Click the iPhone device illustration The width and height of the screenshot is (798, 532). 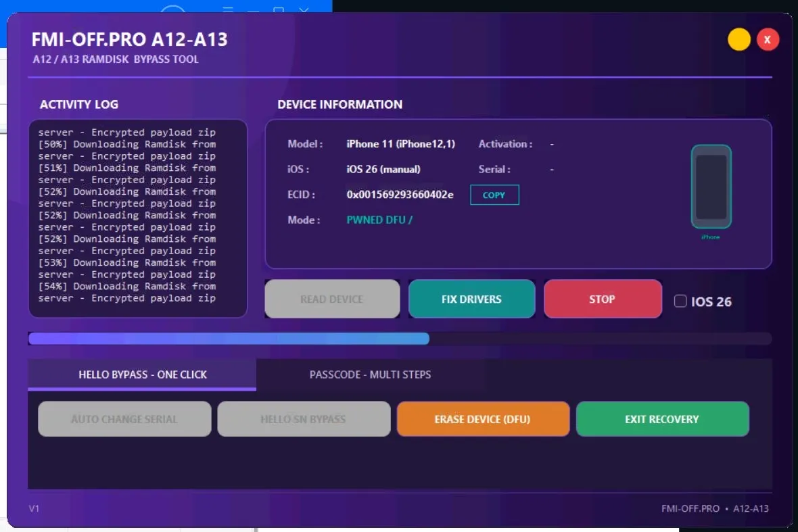pos(711,187)
